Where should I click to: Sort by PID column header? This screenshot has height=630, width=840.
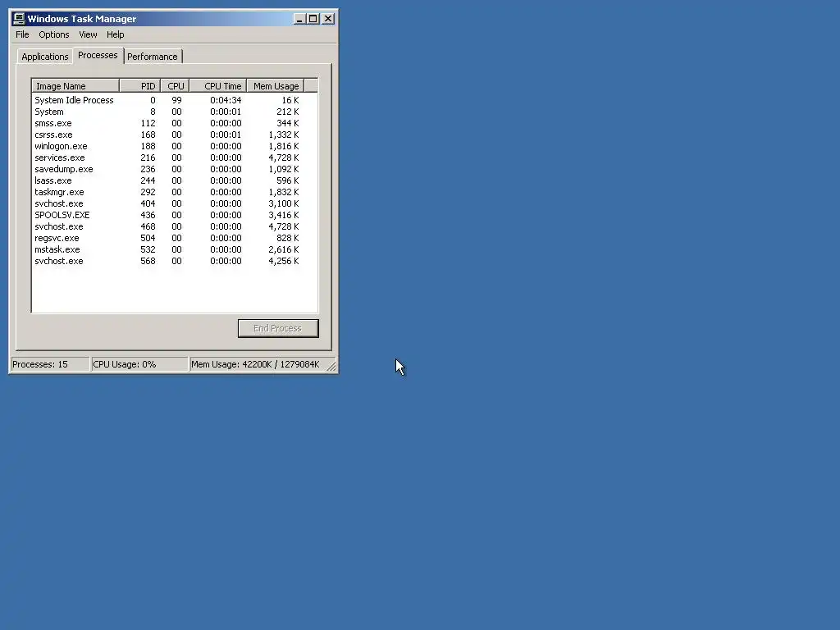[x=139, y=86]
